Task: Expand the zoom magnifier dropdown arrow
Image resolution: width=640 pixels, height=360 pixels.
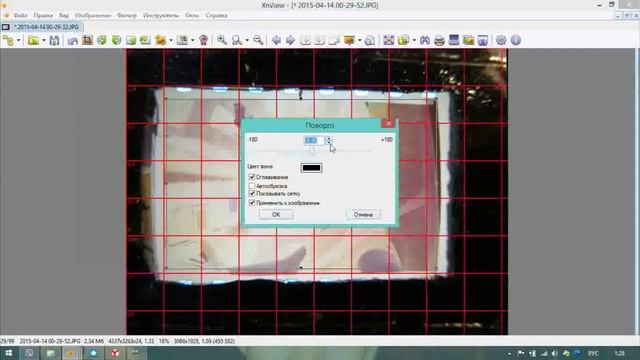Action: pos(247,40)
